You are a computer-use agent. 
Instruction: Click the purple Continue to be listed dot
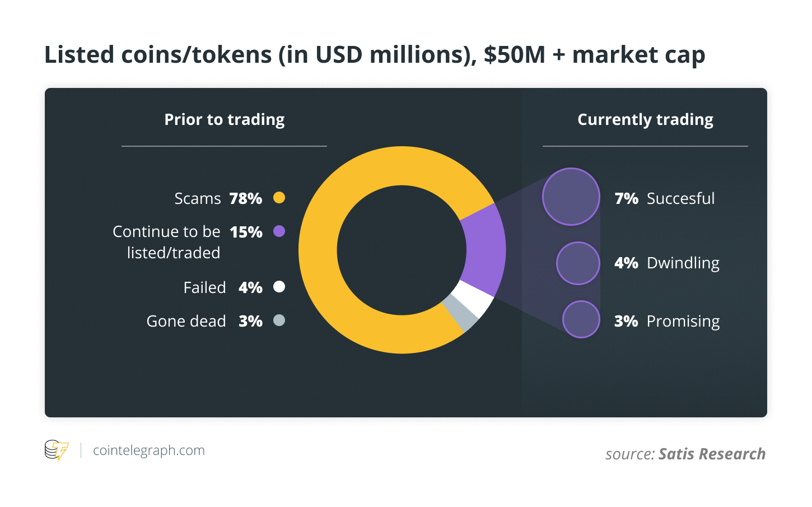point(279,231)
